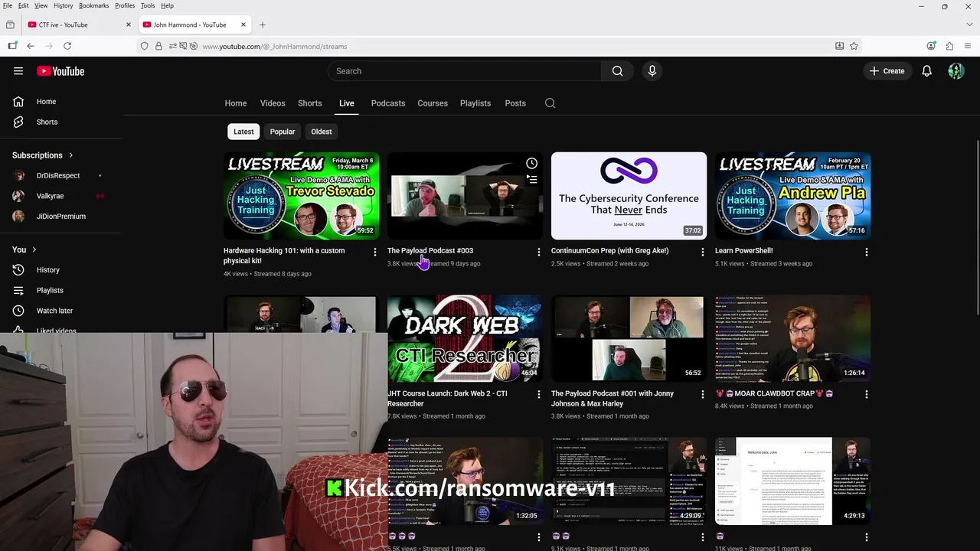Open The Payload Podcast #003 title
This screenshot has width=980, height=551.
[430, 250]
